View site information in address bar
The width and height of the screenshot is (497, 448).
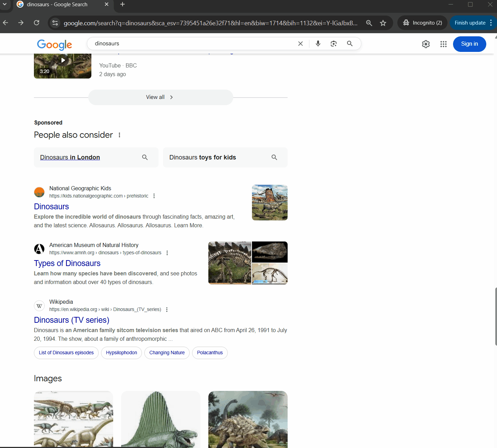55,23
